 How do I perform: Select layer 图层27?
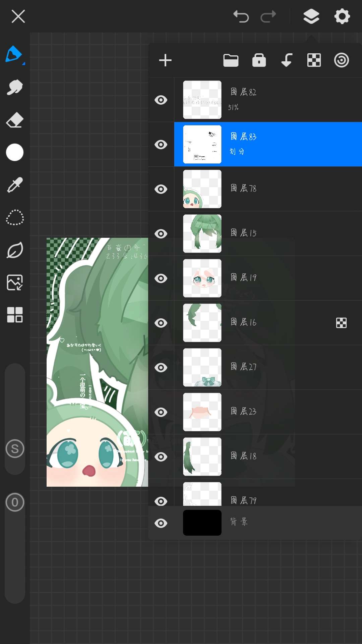tap(268, 368)
